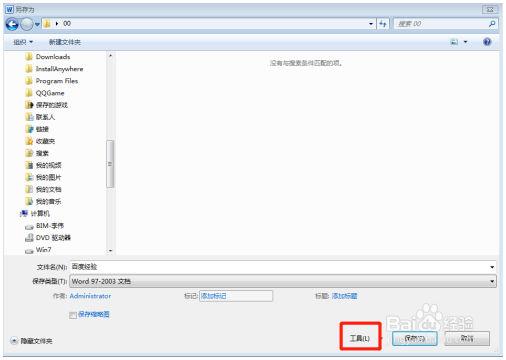Open the address bar path dropdown arrow
Screen dimensions: 506x360
click(371, 24)
